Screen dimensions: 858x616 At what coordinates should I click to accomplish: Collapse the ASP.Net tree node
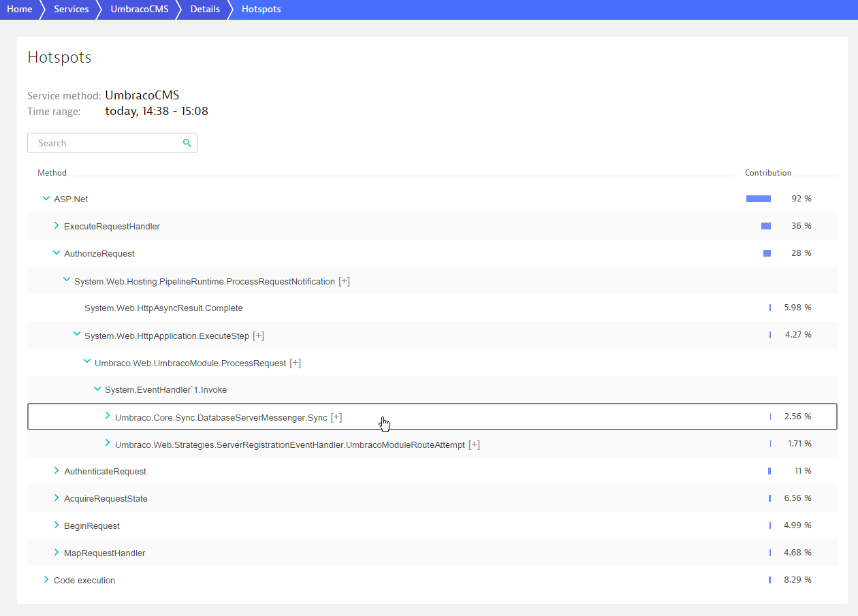46,198
